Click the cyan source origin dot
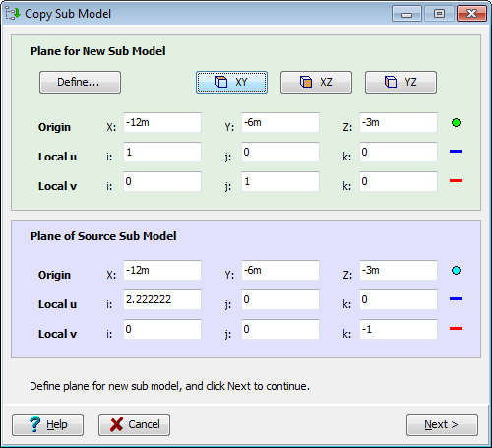Image resolution: width=492 pixels, height=448 pixels. click(x=456, y=271)
